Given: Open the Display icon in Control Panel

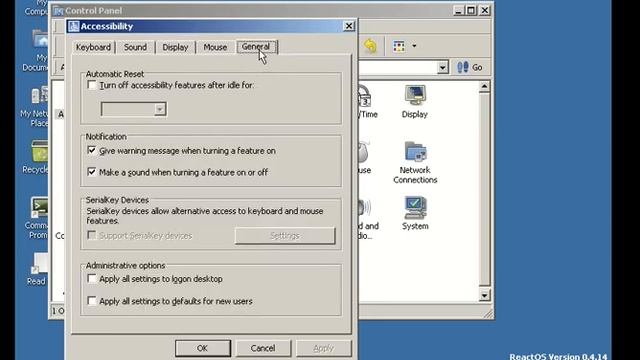Looking at the screenshot, I should [415, 102].
